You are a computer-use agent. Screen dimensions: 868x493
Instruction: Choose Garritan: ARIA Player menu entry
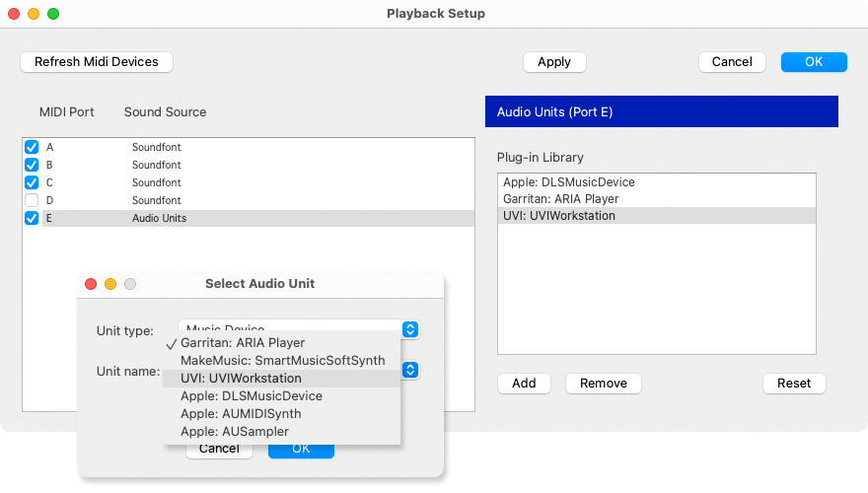click(282, 343)
